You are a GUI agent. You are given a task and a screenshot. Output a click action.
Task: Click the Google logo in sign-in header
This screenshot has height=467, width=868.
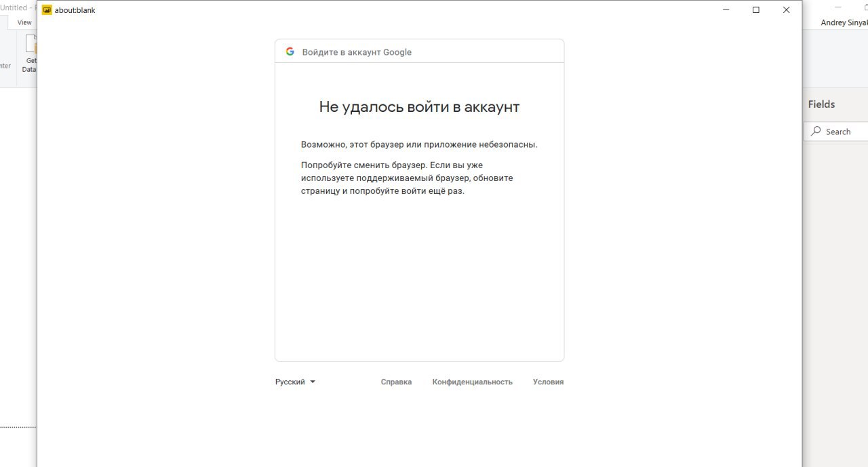point(290,52)
